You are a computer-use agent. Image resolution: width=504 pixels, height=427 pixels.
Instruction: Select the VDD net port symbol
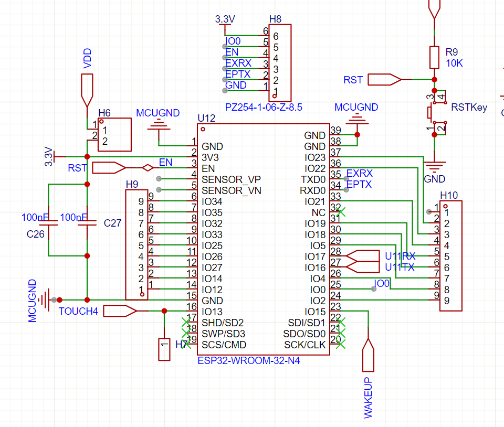(x=87, y=90)
